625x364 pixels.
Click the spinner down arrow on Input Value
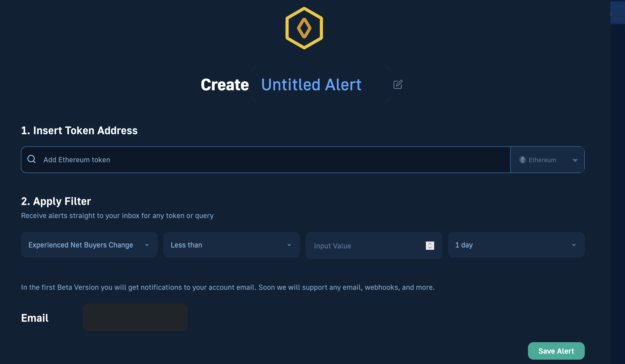coord(430,247)
